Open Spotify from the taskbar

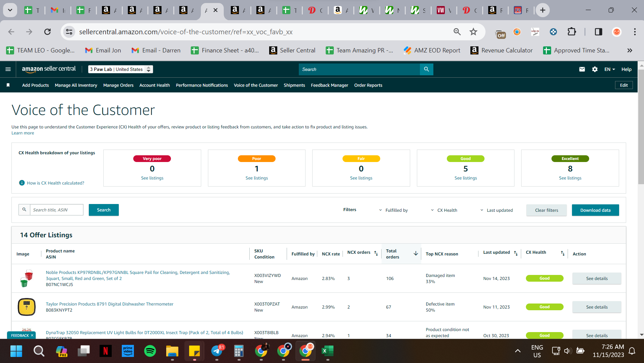(150, 351)
